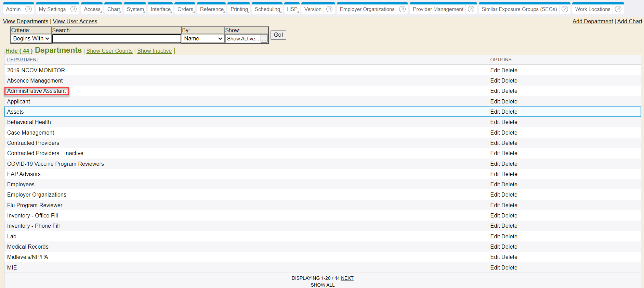Open the Criteria 'Begins With' dropdown

tap(31, 39)
